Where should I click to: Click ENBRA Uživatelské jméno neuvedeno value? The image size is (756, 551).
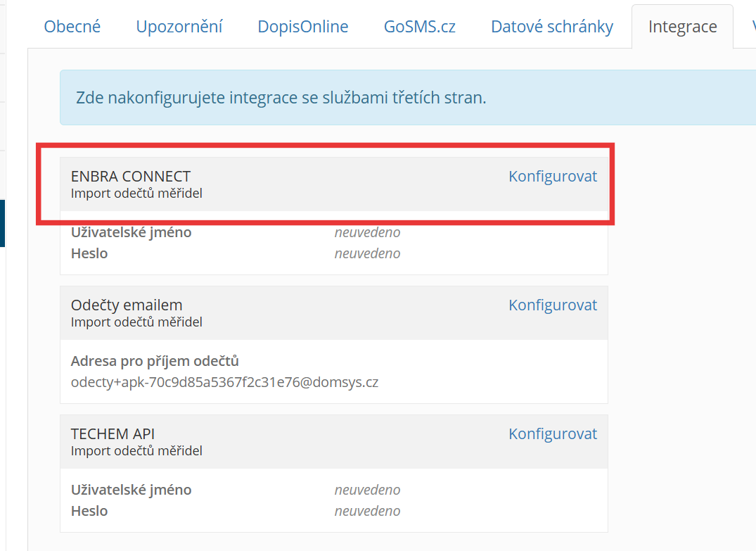tap(367, 232)
